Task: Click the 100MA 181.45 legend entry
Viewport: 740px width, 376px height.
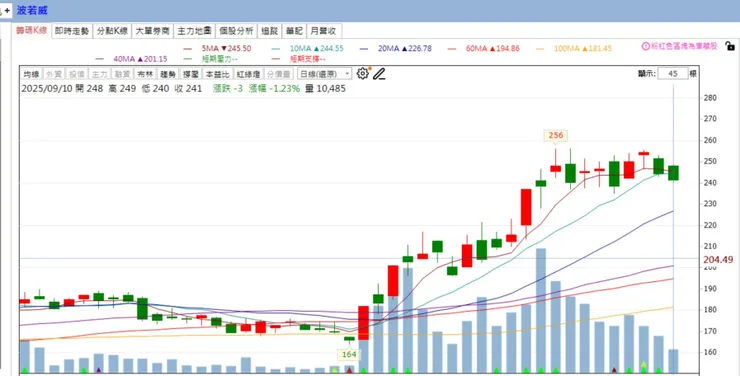Action: (x=574, y=49)
